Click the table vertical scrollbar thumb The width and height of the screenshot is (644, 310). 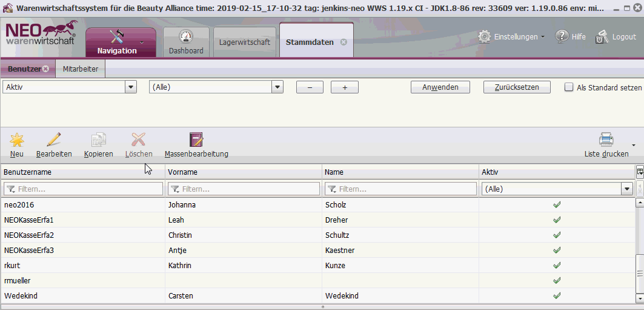(640, 274)
